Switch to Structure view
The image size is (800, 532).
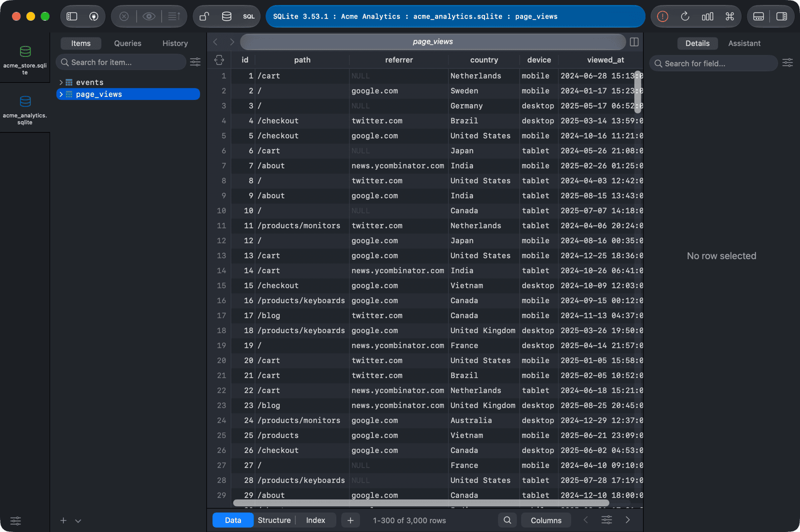(274, 520)
